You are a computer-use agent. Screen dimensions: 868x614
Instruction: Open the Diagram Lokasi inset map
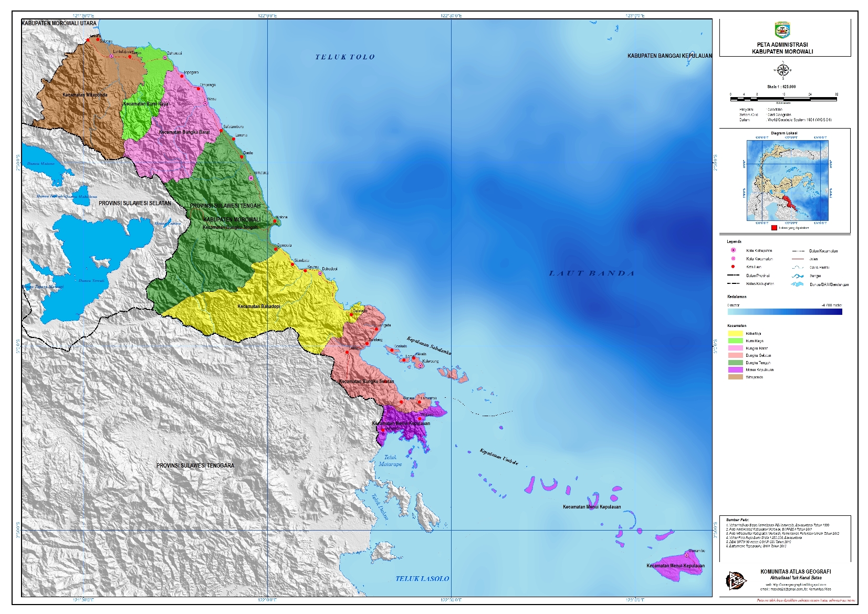(787, 180)
